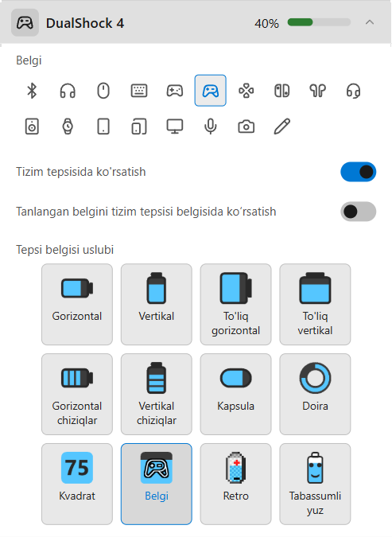Collapse the DualShock 4 section chevron
Viewport: 392px width, 537px height.
click(370, 22)
